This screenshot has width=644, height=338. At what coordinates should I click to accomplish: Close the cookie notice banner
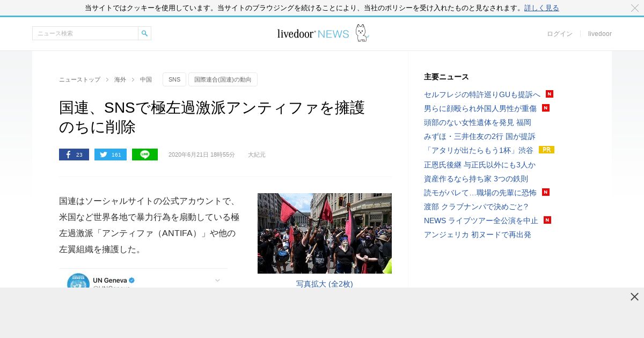pos(635,8)
